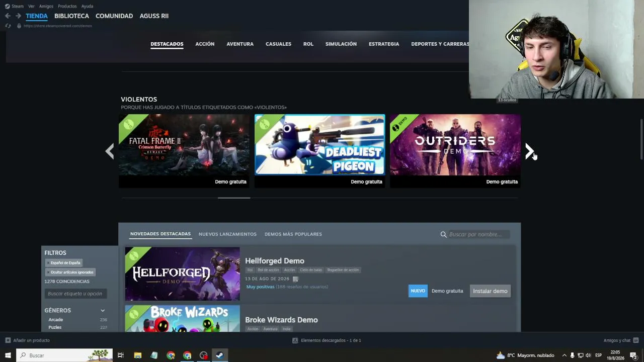
Task: Open the first Chrome icon on the taskbar
Action: tap(171, 355)
